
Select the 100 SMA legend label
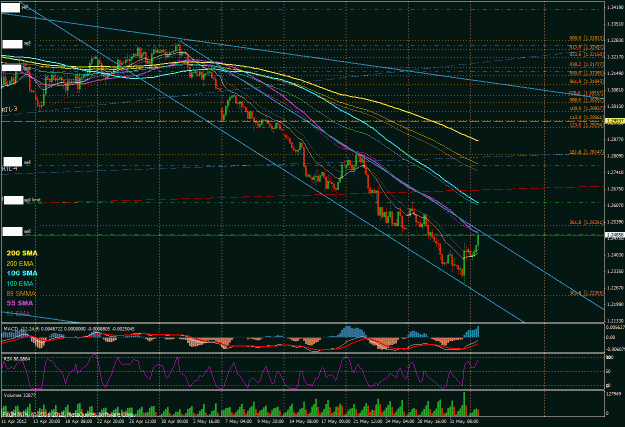22,274
